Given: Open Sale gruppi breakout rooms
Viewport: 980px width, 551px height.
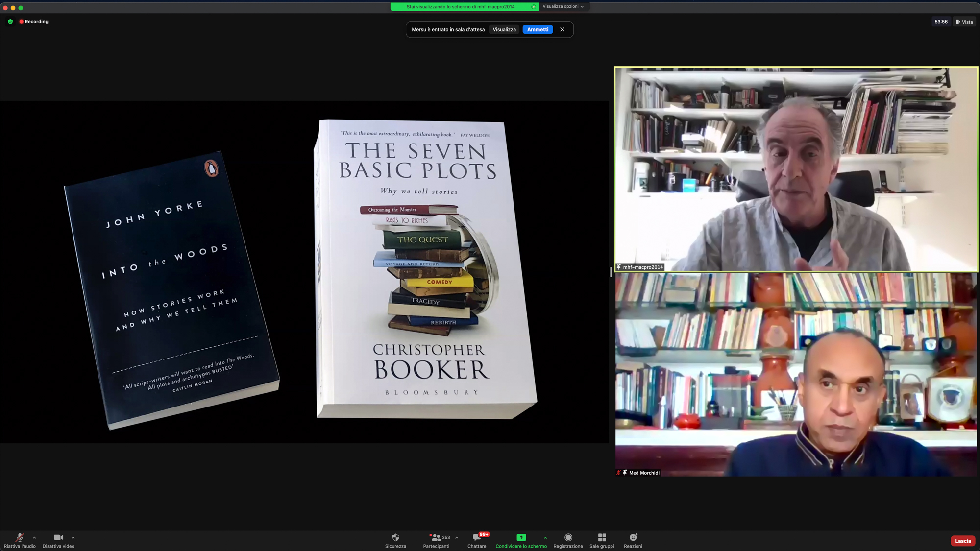Looking at the screenshot, I should pyautogui.click(x=602, y=540).
